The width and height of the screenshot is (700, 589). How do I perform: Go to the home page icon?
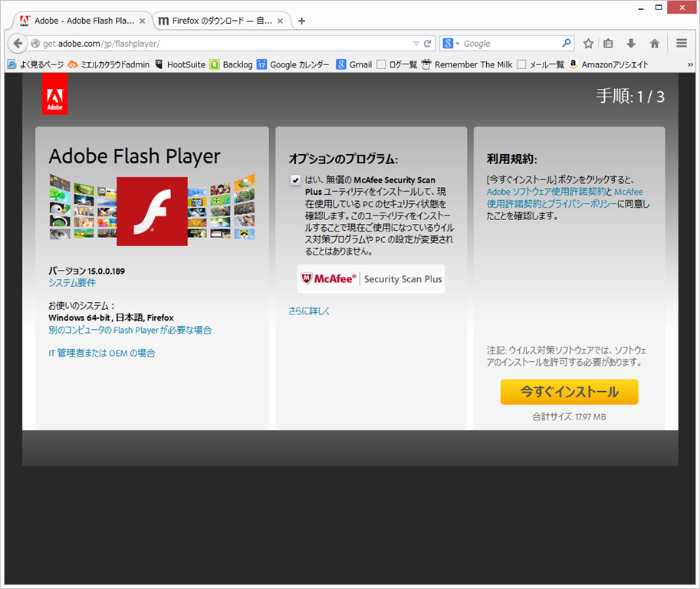(x=655, y=43)
